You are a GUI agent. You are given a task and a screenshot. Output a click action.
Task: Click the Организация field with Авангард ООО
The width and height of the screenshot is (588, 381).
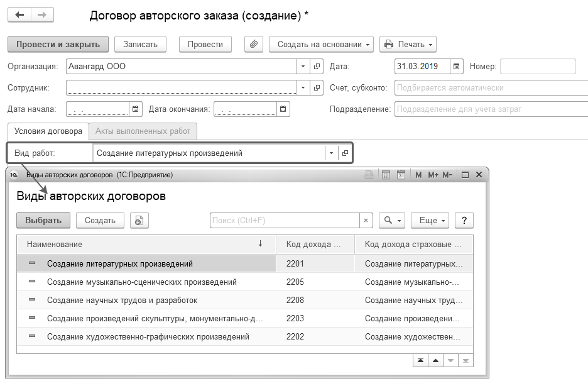coord(182,67)
